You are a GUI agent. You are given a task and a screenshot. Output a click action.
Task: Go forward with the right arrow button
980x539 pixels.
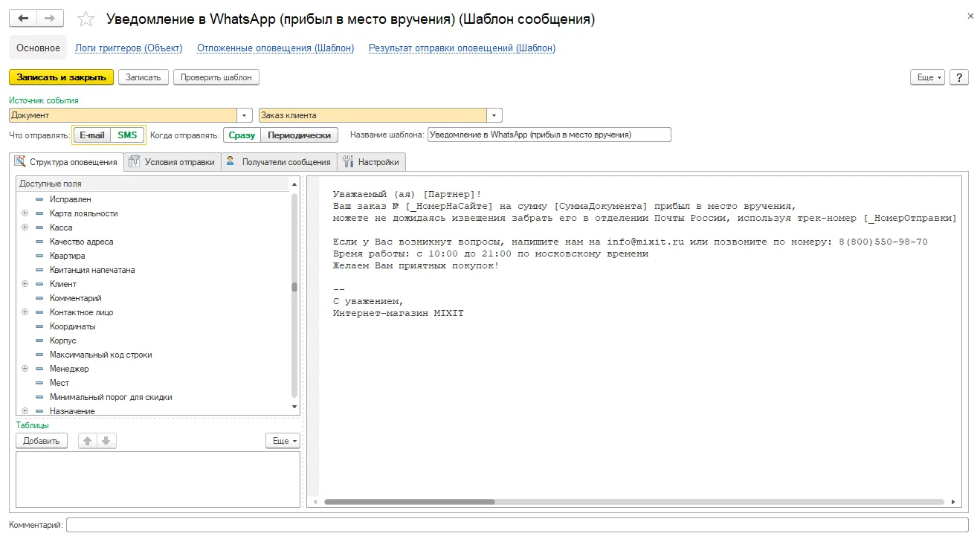50,19
